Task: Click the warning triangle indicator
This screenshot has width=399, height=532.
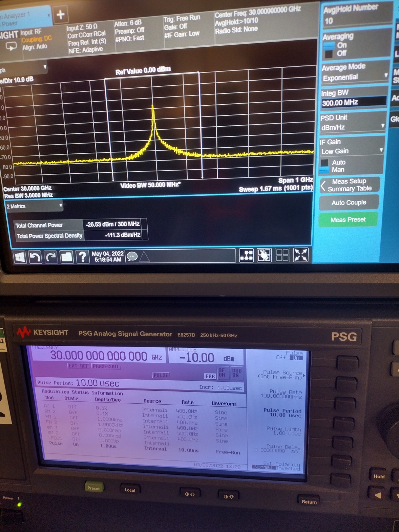Action: pyautogui.click(x=144, y=256)
